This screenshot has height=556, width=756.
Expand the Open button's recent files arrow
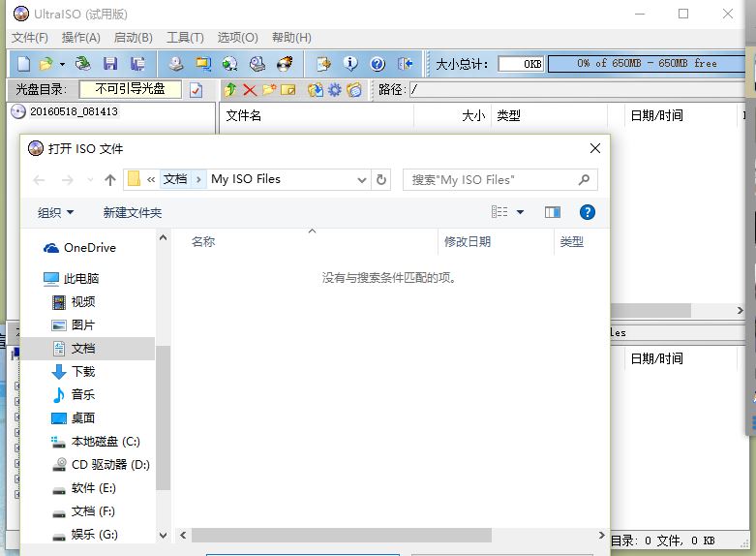62,64
